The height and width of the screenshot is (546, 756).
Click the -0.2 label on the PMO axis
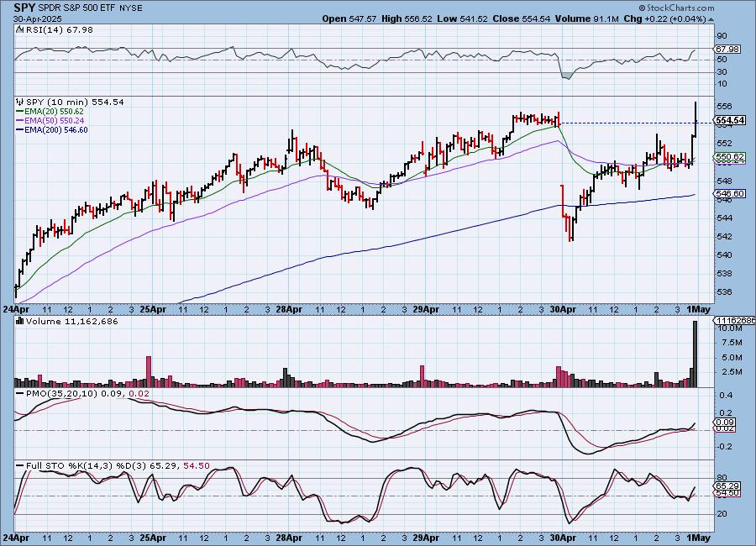(x=725, y=447)
